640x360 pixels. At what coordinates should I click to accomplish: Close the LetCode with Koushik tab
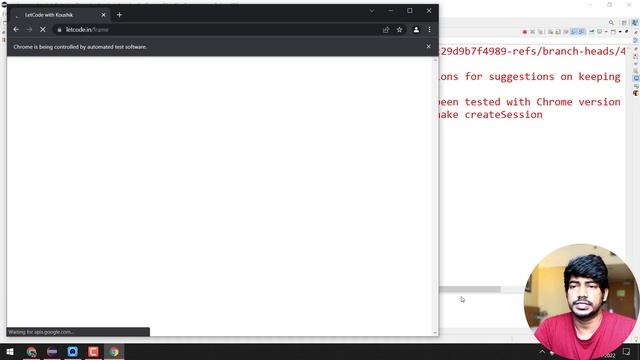click(x=103, y=15)
